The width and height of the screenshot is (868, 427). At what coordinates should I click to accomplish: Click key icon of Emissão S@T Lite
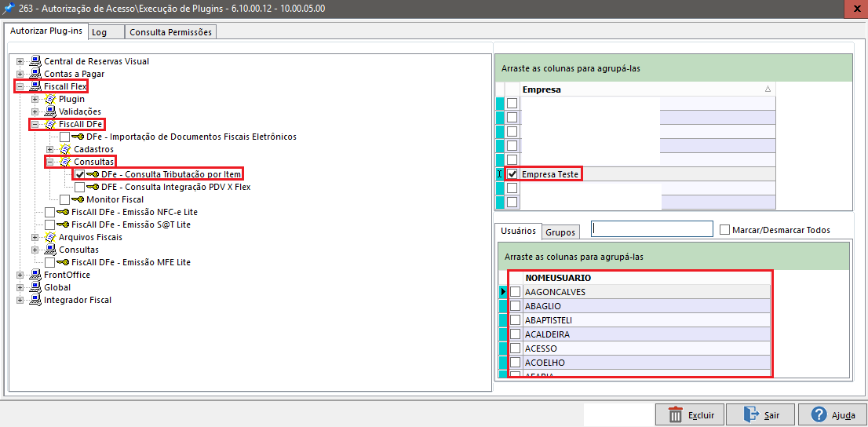click(63, 224)
